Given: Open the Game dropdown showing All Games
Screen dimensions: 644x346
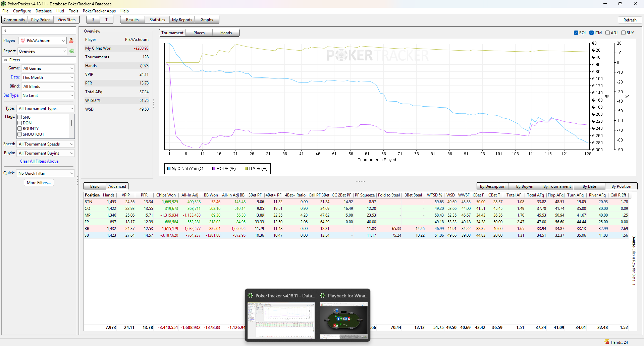Looking at the screenshot, I should (x=48, y=68).
